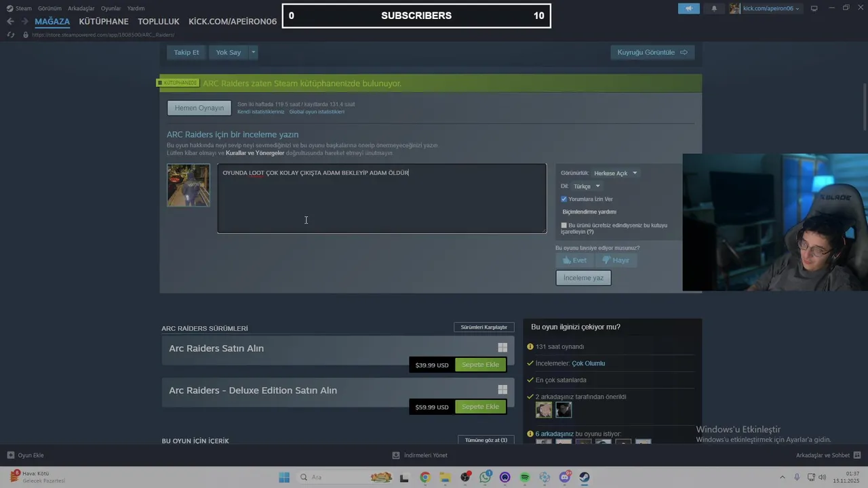
Task: Click the thumbs-up Evet recommend button
Action: click(x=575, y=260)
